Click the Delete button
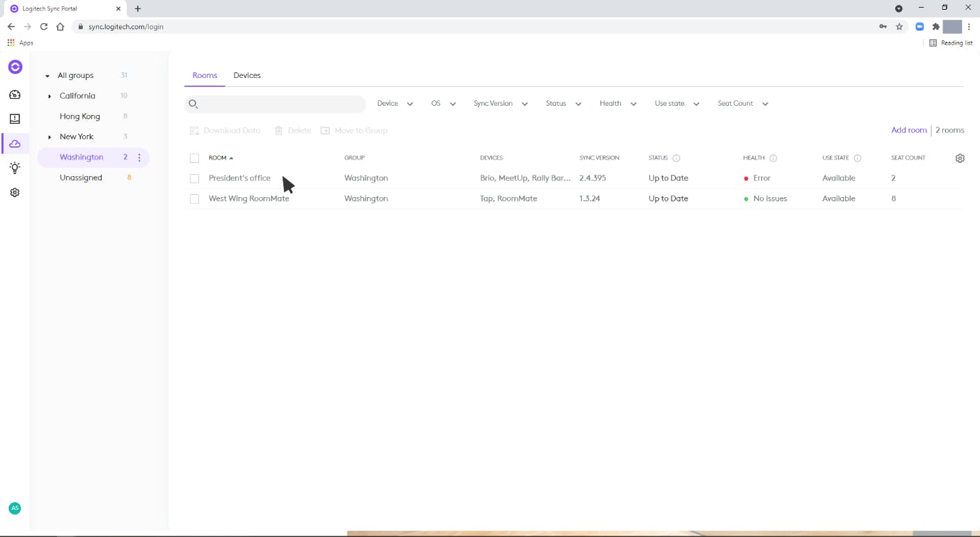This screenshot has height=537, width=980. click(x=293, y=130)
